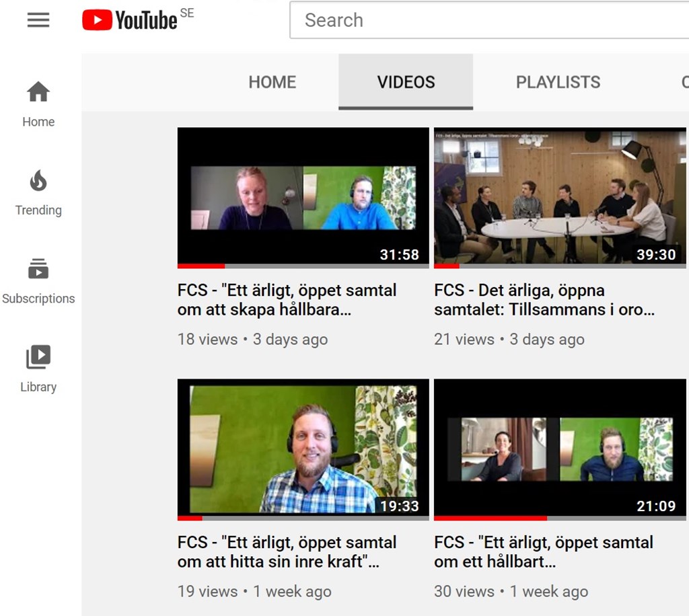Screen dimensions: 689x616
Task: Go to Home in sidebar
Action: click(38, 104)
